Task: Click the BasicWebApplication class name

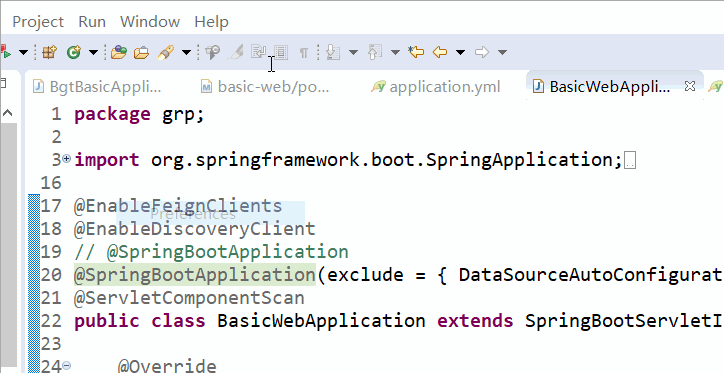Action: (321, 320)
